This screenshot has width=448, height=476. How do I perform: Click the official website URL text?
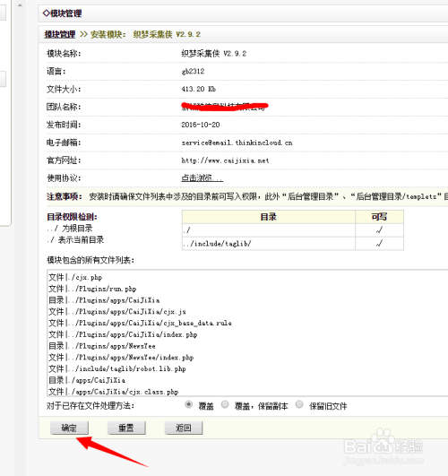[x=225, y=160]
